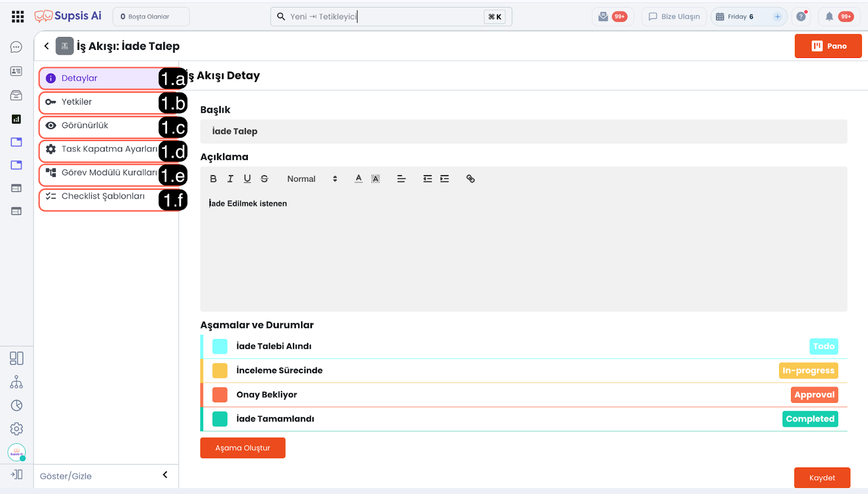
Task: Click the Aşama Oluştur button
Action: (242, 448)
